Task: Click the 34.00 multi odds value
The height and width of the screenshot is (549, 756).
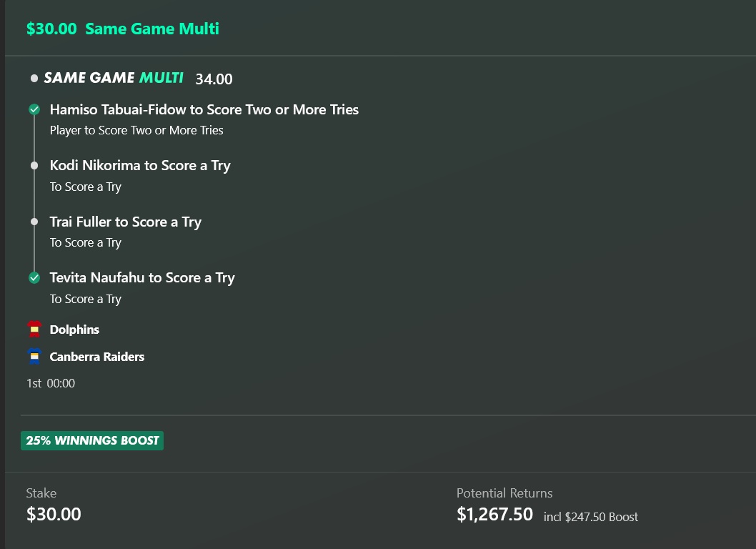Action: [x=214, y=79]
